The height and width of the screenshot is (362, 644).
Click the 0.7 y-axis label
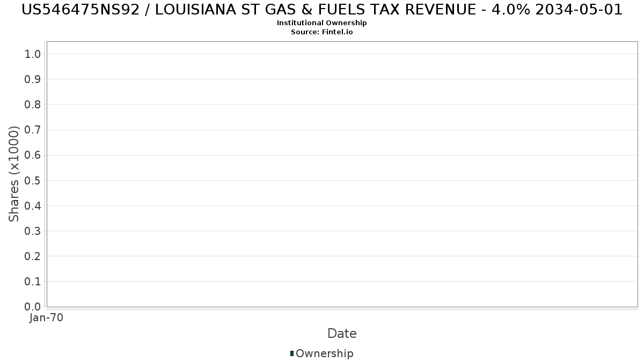(x=33, y=130)
